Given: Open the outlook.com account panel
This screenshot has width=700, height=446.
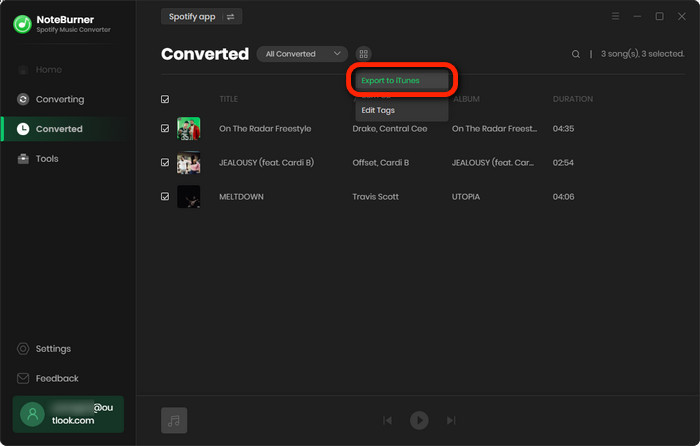Looking at the screenshot, I should [x=68, y=414].
